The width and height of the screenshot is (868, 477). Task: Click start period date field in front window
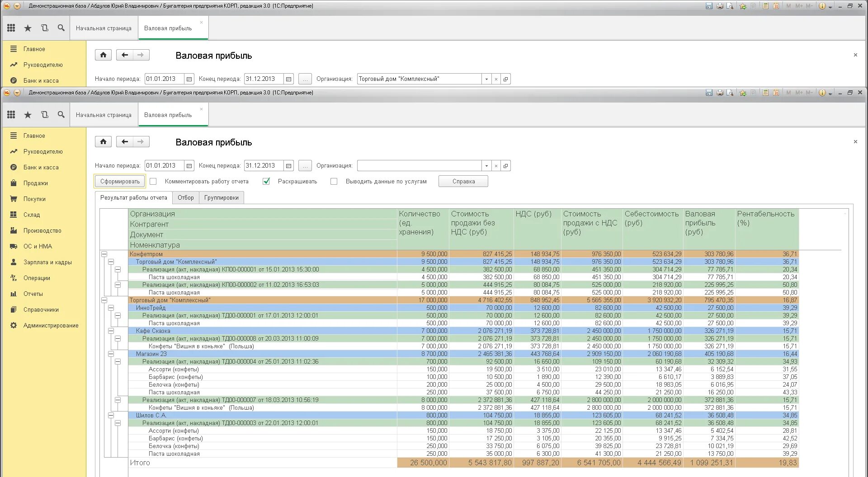(x=165, y=166)
